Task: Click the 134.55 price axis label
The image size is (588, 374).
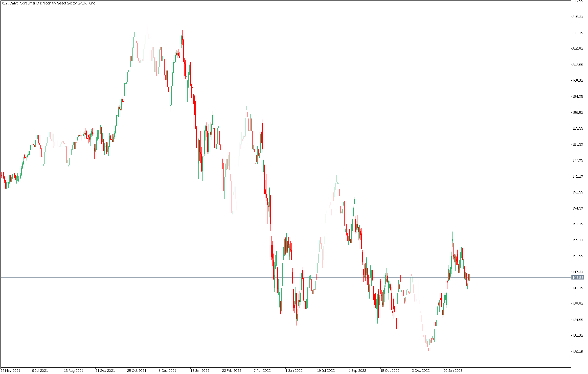Action: point(578,320)
